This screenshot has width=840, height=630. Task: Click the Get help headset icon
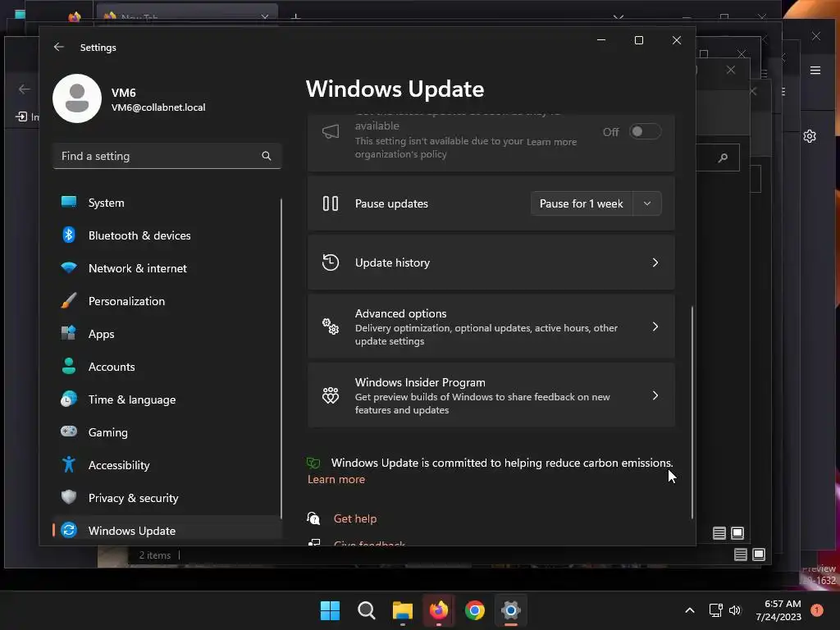[313, 518]
